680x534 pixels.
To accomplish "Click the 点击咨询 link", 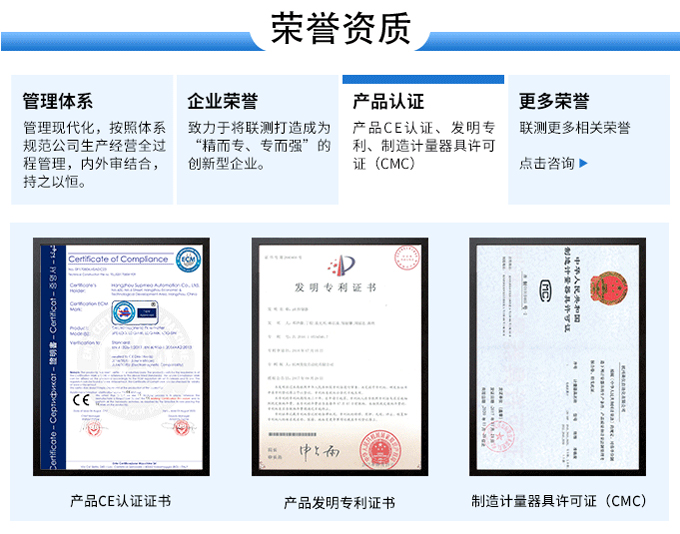I will [547, 164].
